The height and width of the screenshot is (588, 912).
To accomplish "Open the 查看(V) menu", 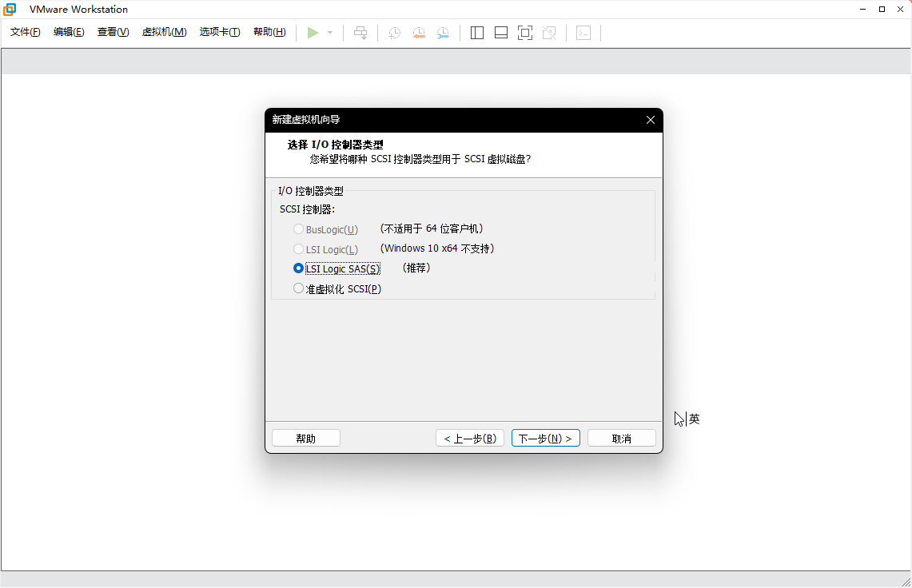I will click(113, 32).
